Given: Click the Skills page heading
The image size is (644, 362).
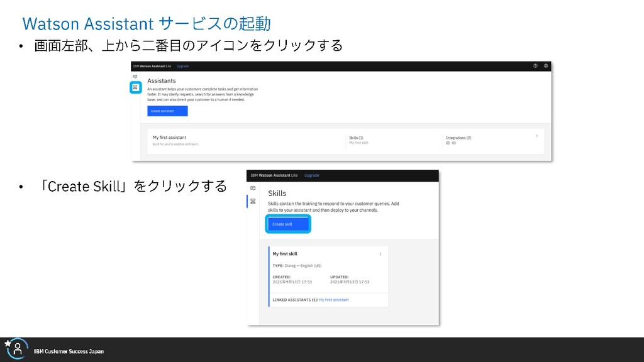Looking at the screenshot, I should coord(277,194).
